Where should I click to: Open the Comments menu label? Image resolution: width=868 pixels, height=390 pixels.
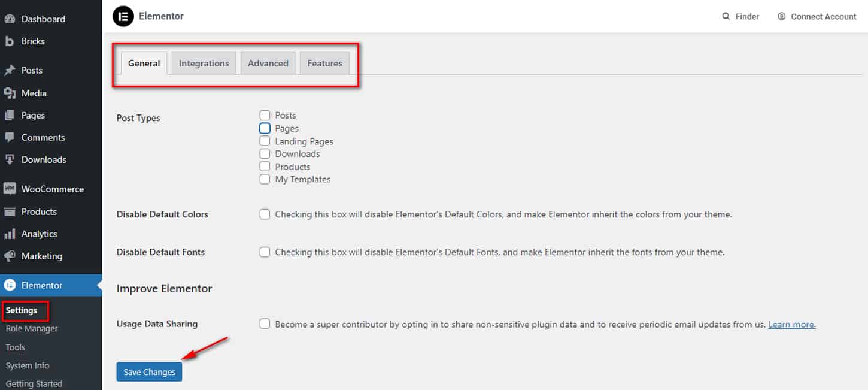43,137
